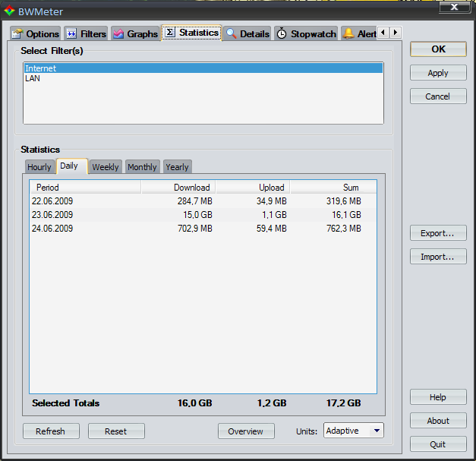476x461 pixels.
Task: Click the BWMeter title bar logo
Action: (x=9, y=11)
